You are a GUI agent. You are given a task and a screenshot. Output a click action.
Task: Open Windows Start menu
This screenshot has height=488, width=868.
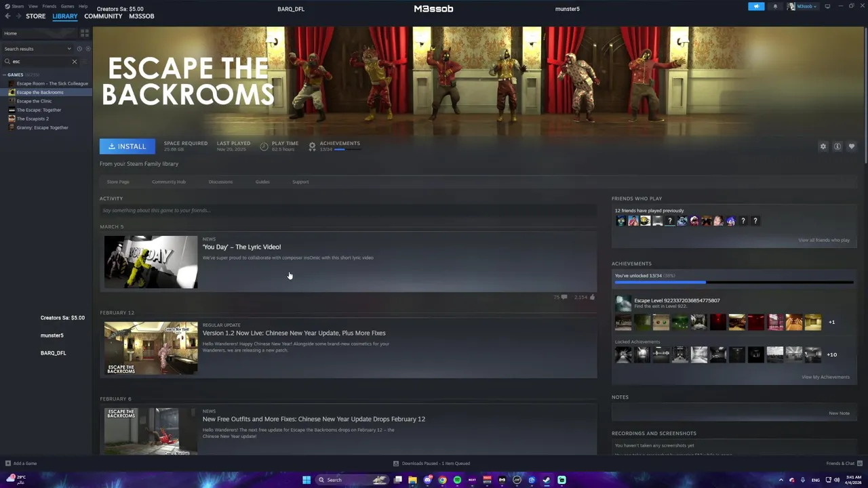coord(307,480)
